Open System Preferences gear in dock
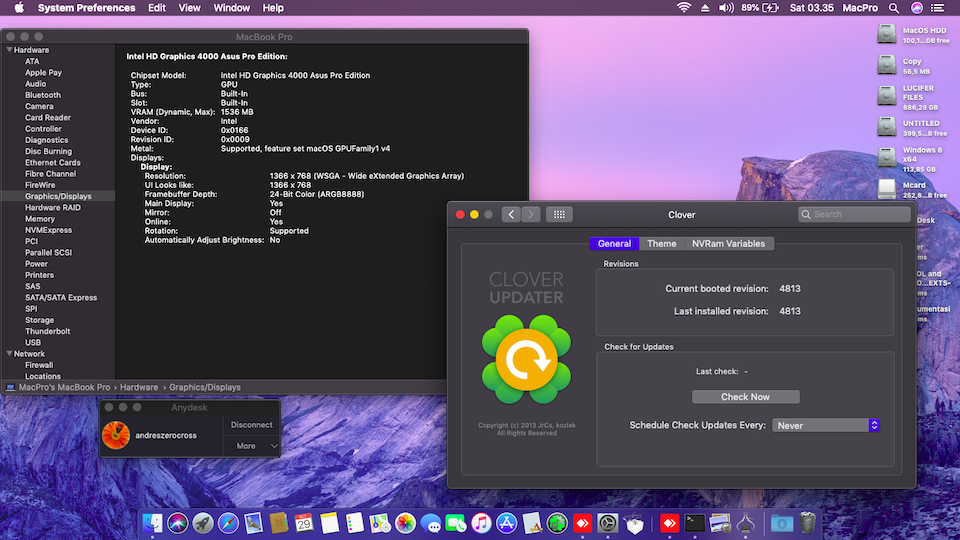Image resolution: width=960 pixels, height=540 pixels. click(x=607, y=523)
